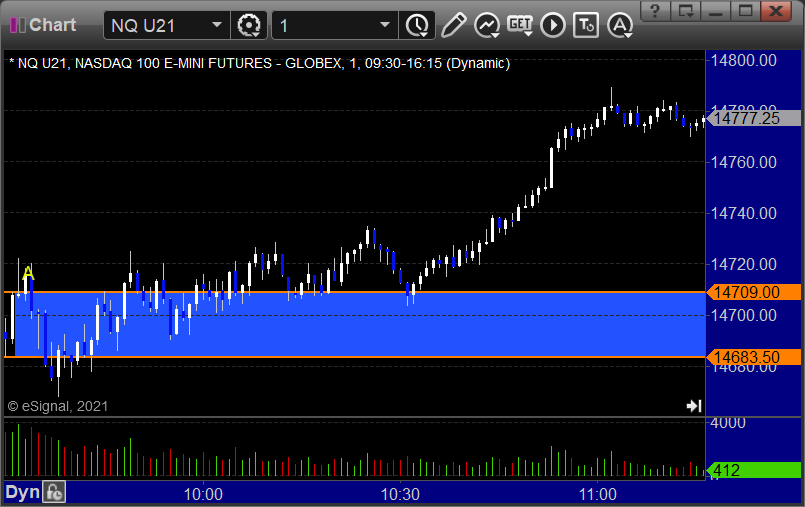Click the chart title NQ U21 text
The height and width of the screenshot is (507, 805).
click(x=259, y=63)
